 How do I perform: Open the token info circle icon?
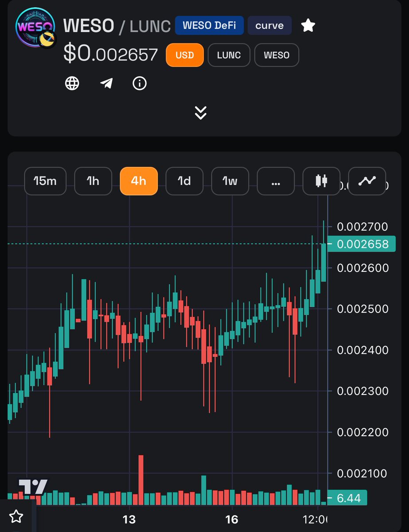tap(140, 83)
